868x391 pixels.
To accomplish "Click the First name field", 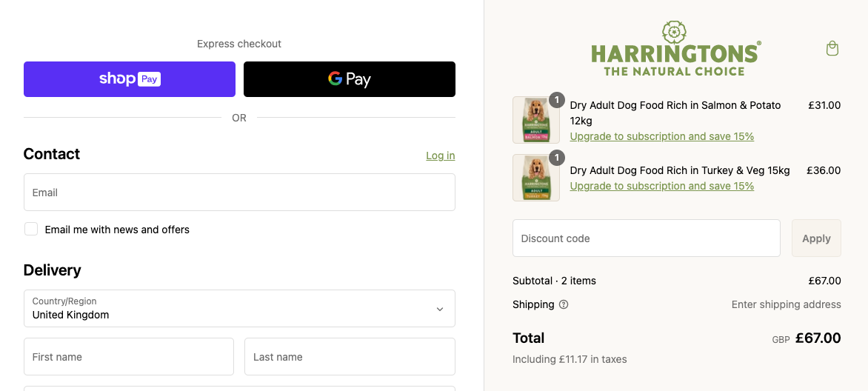I will 129,357.
